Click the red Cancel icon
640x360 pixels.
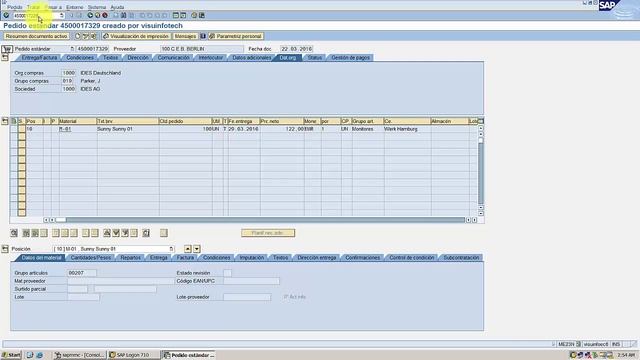[x=105, y=16]
